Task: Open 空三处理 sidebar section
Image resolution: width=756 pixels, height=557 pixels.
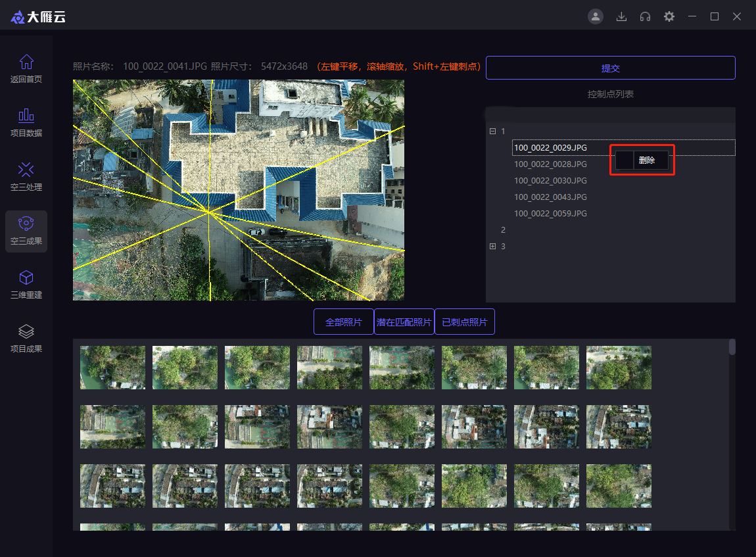Action: 26,176
